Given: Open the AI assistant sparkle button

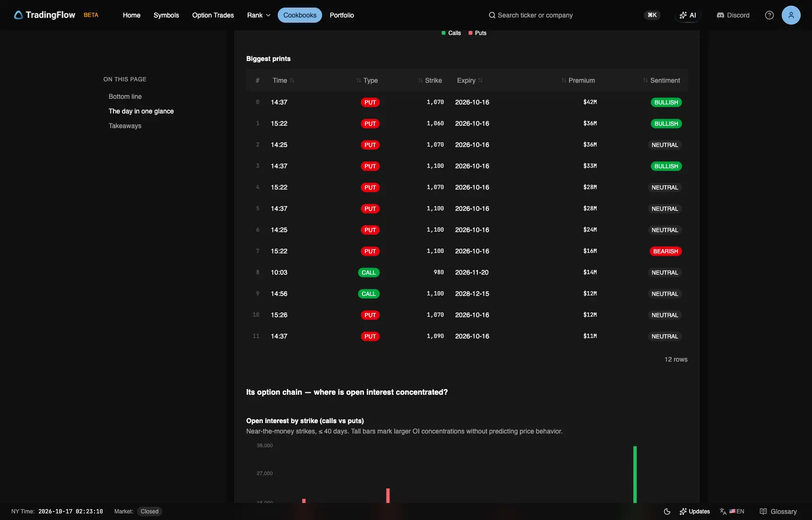Looking at the screenshot, I should [x=688, y=15].
